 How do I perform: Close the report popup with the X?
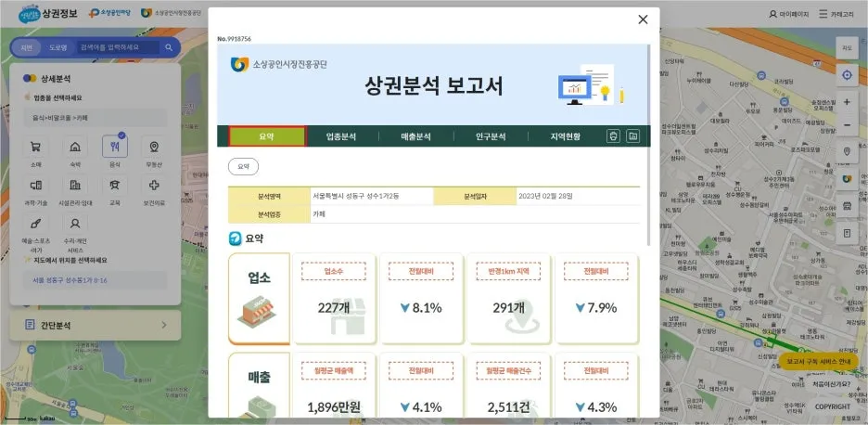pyautogui.click(x=643, y=19)
